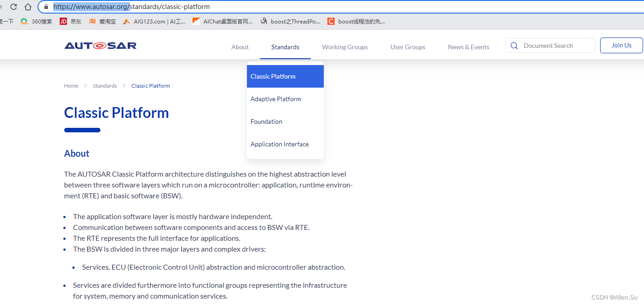The image size is (644, 304).
Task: Open the AIChat桌面版官网 bookmark
Action: coord(223,21)
